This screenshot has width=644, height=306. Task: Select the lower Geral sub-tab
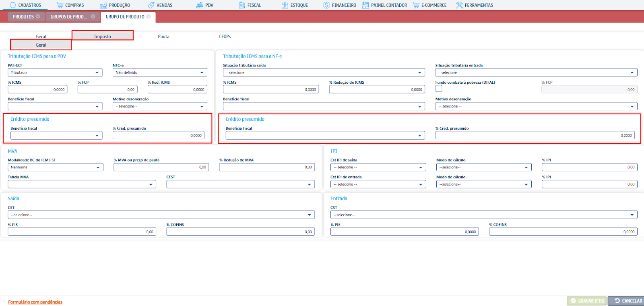pos(41,45)
